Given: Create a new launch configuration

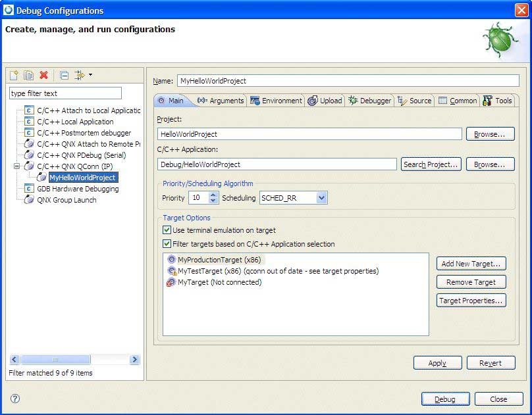Looking at the screenshot, I should coord(14,74).
